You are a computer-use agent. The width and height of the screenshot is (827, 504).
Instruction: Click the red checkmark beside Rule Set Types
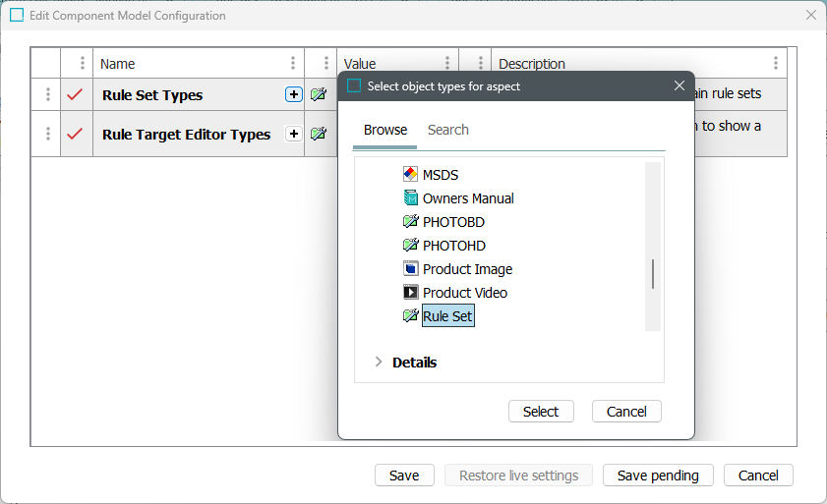click(75, 95)
